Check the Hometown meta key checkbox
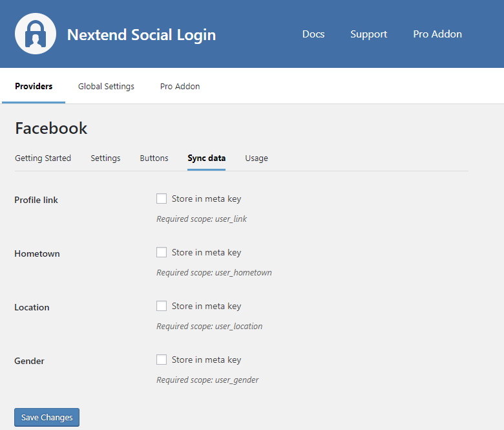 click(x=162, y=252)
